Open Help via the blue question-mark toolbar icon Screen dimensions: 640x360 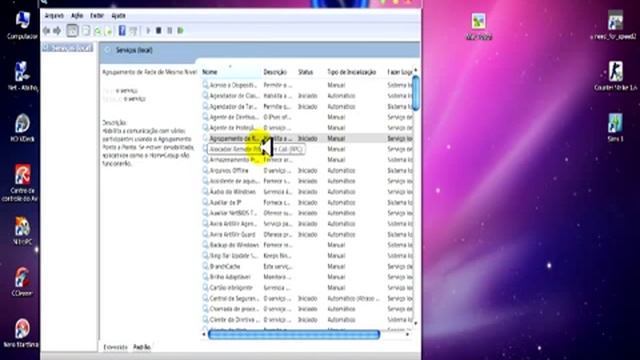[x=122, y=31]
